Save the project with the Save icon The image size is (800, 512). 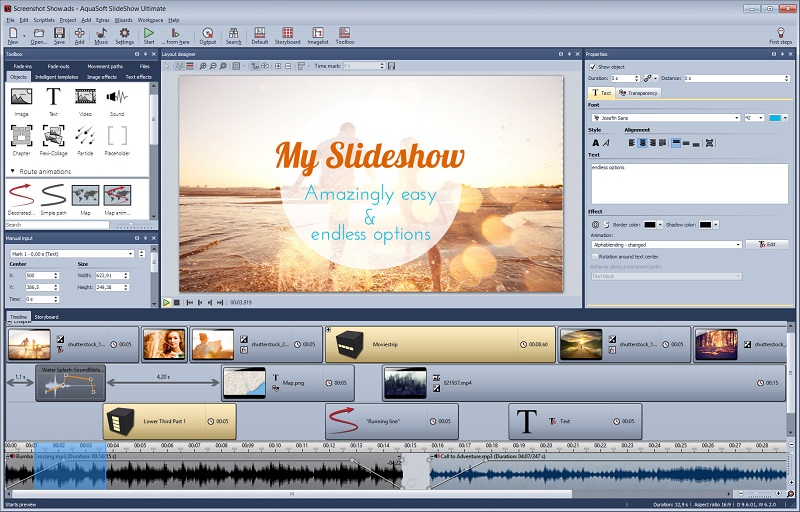click(x=59, y=34)
